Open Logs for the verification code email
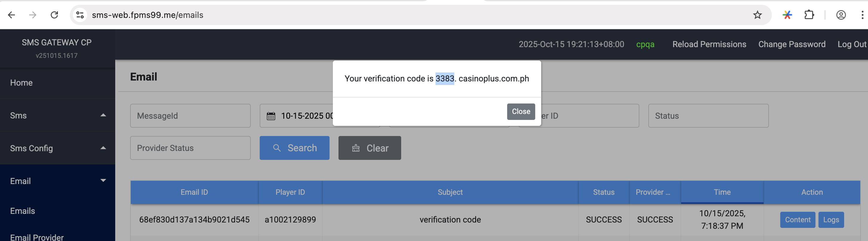Viewport: 868px width, 241px height. (831, 220)
